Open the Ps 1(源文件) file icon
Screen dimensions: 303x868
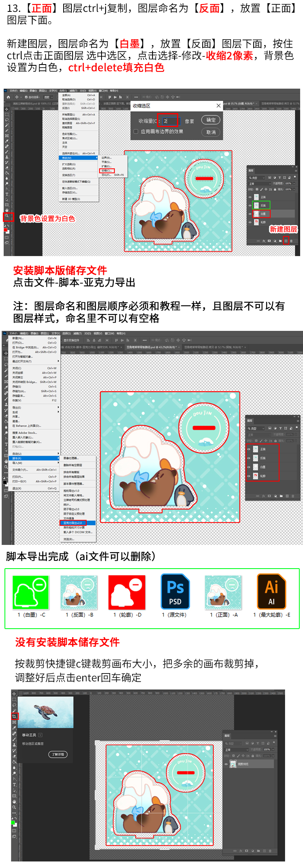pyautogui.click(x=175, y=591)
